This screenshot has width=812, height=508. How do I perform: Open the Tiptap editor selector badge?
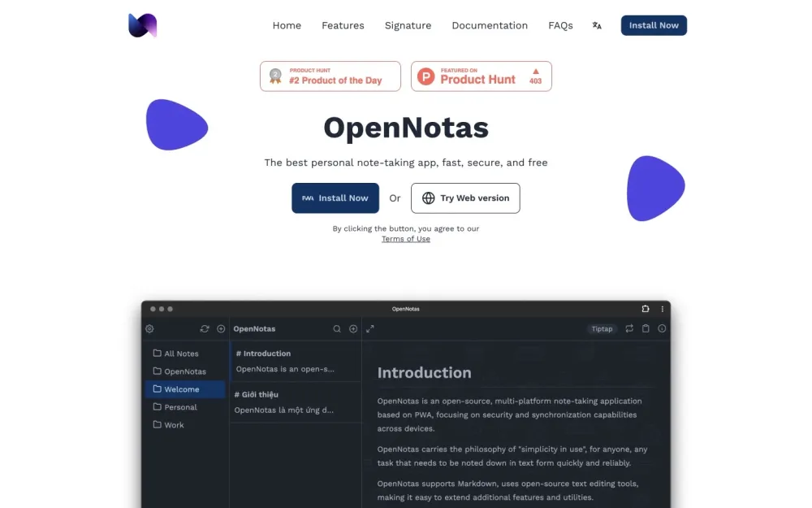pyautogui.click(x=602, y=328)
